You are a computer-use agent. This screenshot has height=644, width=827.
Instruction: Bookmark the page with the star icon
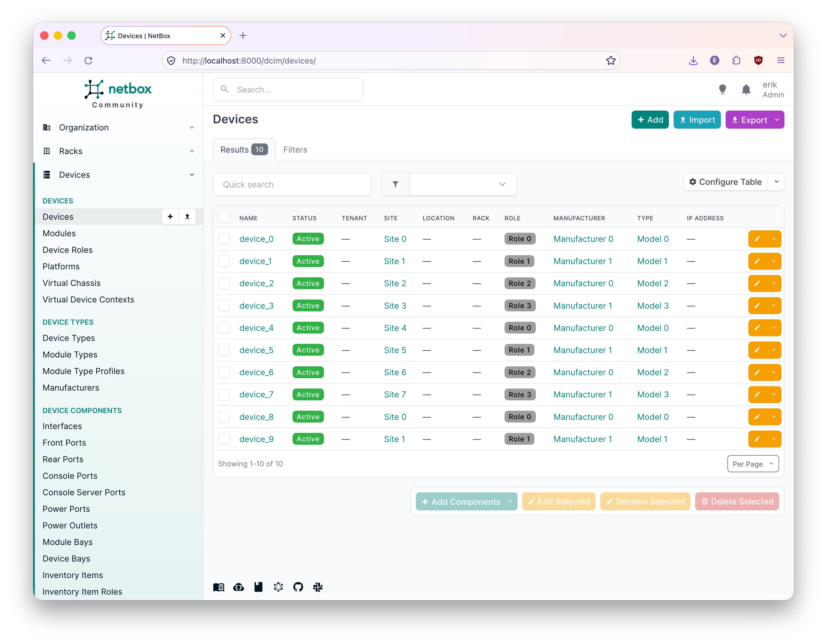pos(610,61)
